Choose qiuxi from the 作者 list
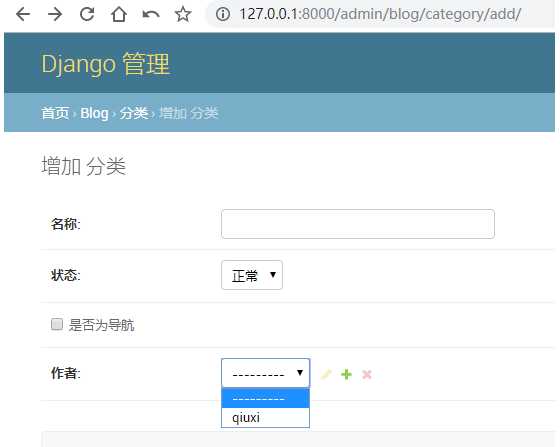This screenshot has height=447, width=560. 265,417
